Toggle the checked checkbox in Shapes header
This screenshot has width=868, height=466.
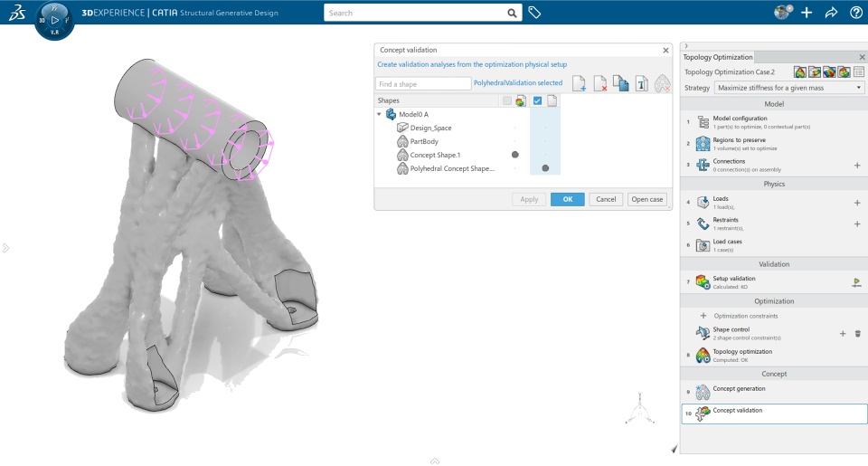click(x=537, y=100)
